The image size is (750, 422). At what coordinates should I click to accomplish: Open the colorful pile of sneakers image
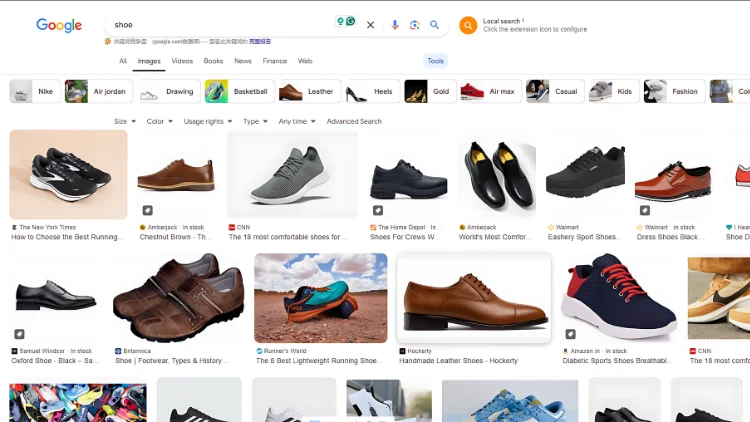tap(78, 402)
